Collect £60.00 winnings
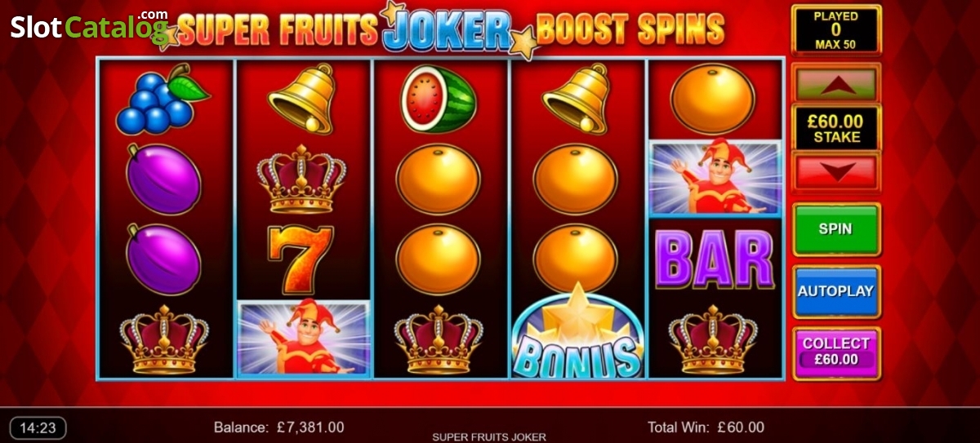This screenshot has width=980, height=443. [836, 352]
